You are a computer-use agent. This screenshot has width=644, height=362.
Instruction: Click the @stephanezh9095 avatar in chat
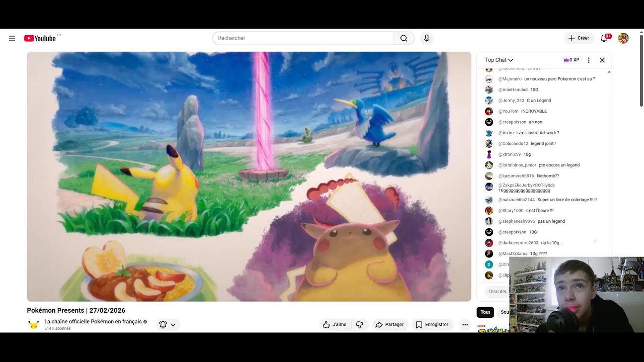pos(489,221)
